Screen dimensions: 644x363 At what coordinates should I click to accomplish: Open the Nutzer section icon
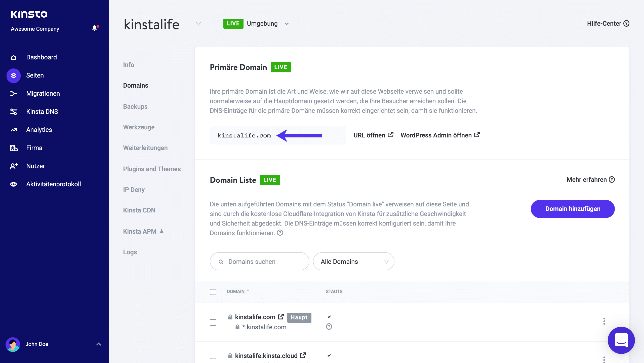pos(13,166)
